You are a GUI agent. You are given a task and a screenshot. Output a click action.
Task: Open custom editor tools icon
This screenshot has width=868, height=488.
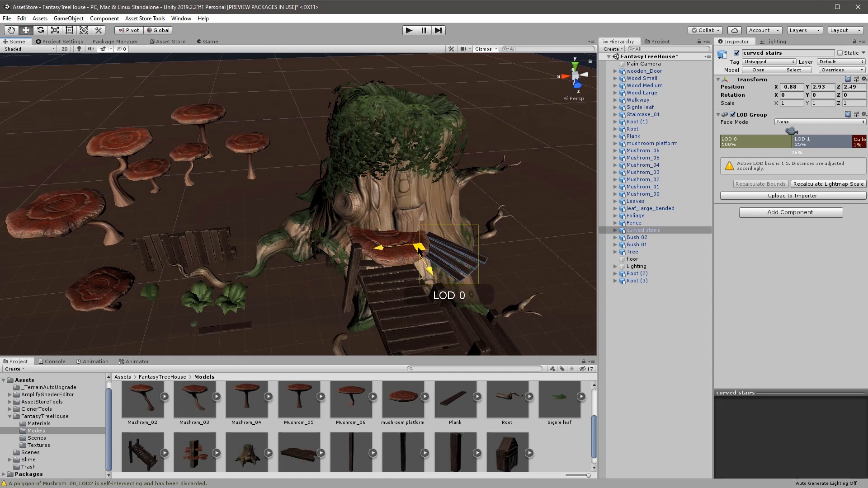[x=98, y=30]
